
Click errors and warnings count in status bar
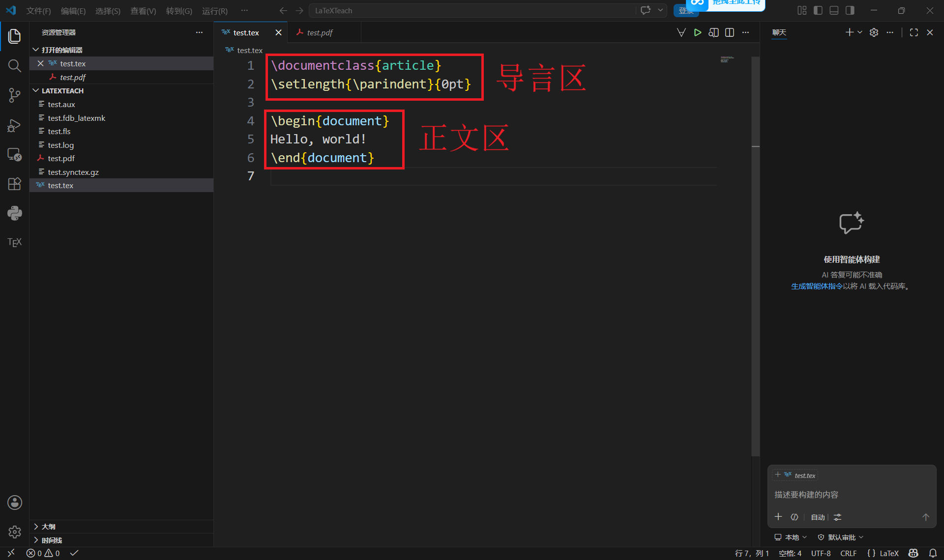pyautogui.click(x=43, y=553)
